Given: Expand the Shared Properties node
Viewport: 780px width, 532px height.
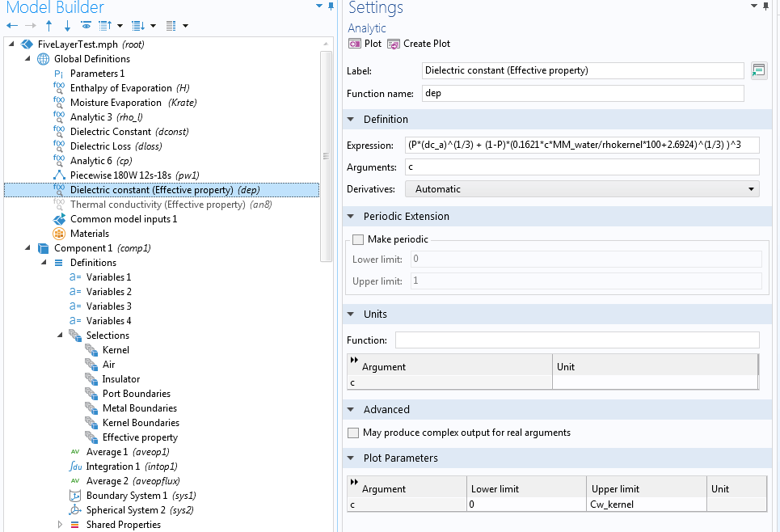Looking at the screenshot, I should click(59, 524).
